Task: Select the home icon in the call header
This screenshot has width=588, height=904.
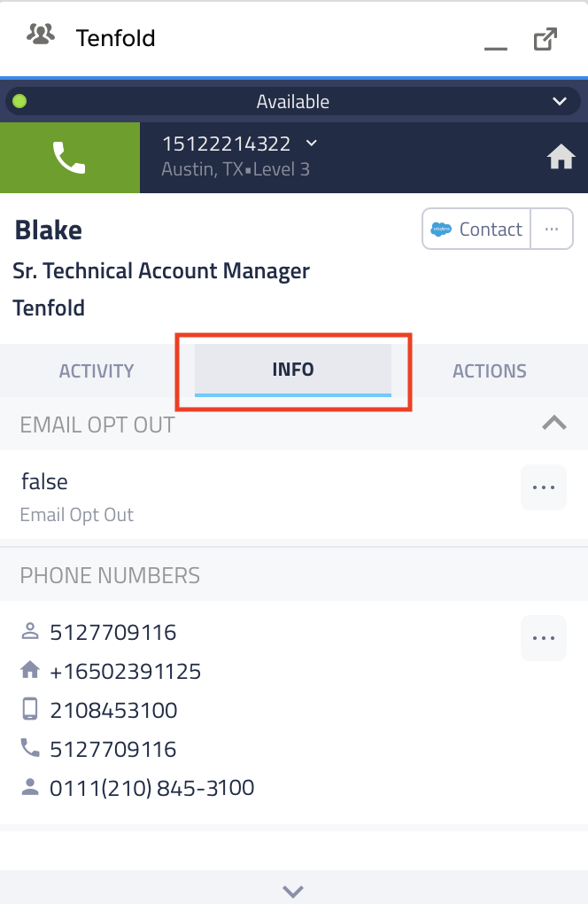Action: [561, 157]
